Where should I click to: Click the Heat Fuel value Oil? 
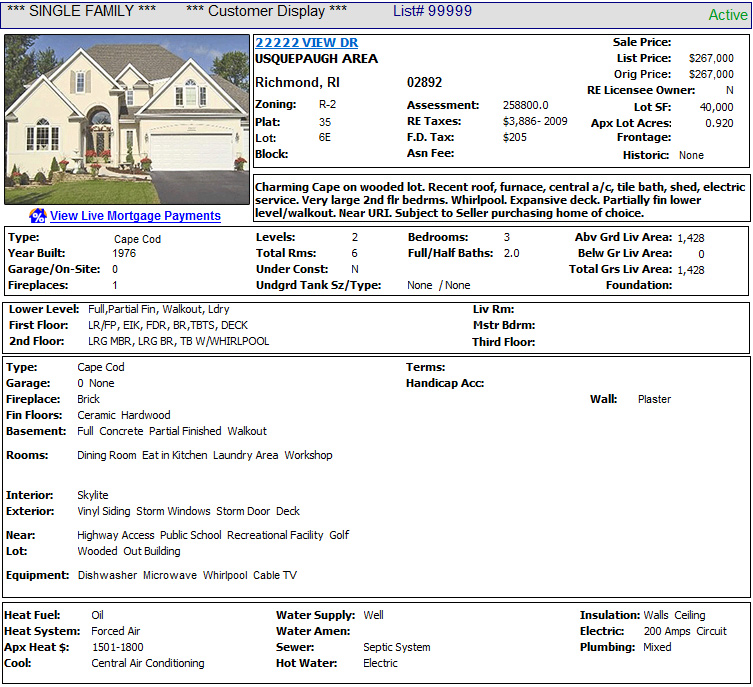(x=97, y=615)
